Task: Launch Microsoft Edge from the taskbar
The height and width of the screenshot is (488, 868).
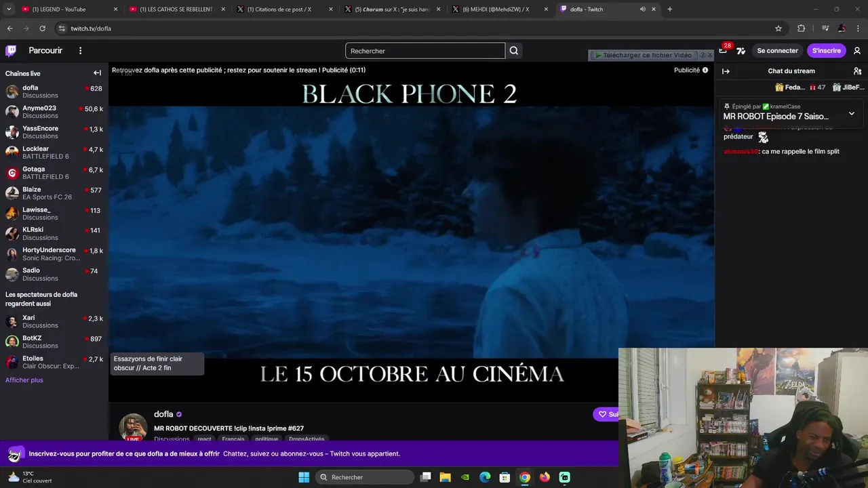Action: (485, 477)
